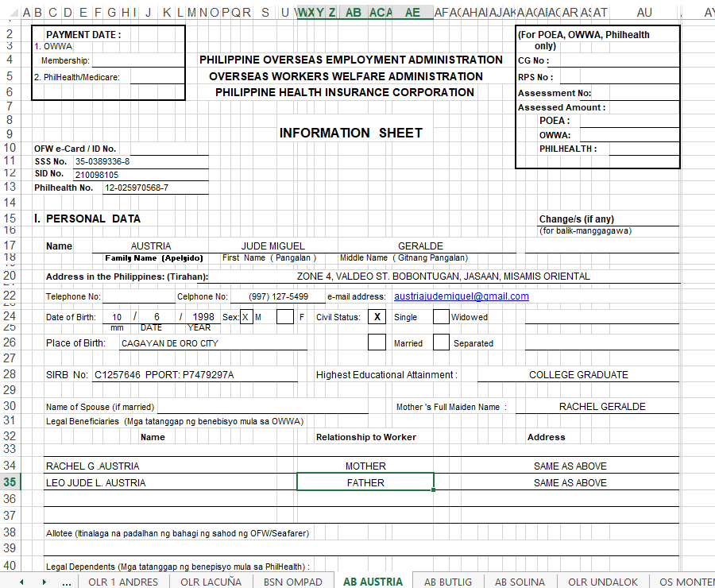Open the austriajudemiguel@gmail.com email link
715x588 pixels.
pyautogui.click(x=462, y=296)
